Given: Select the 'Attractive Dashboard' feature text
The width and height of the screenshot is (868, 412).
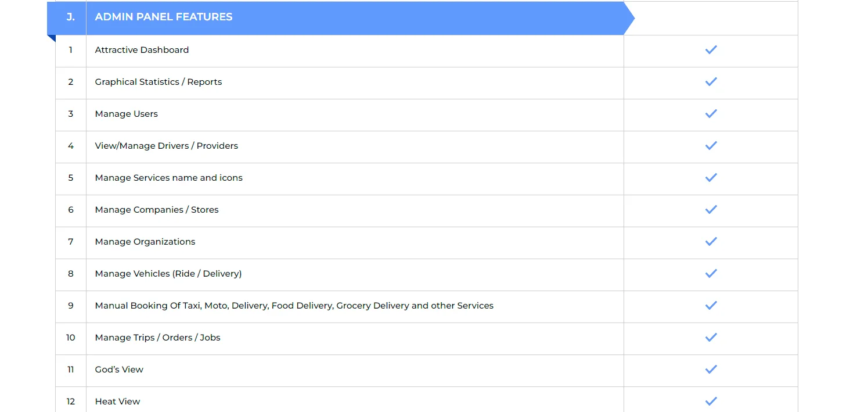Looking at the screenshot, I should tap(142, 50).
